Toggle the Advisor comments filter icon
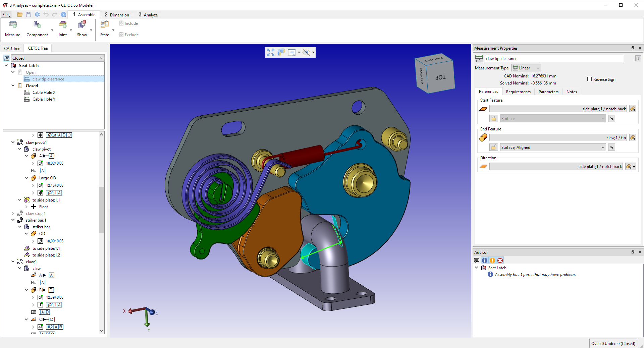Viewport: 644px width, 348px height. [x=477, y=260]
